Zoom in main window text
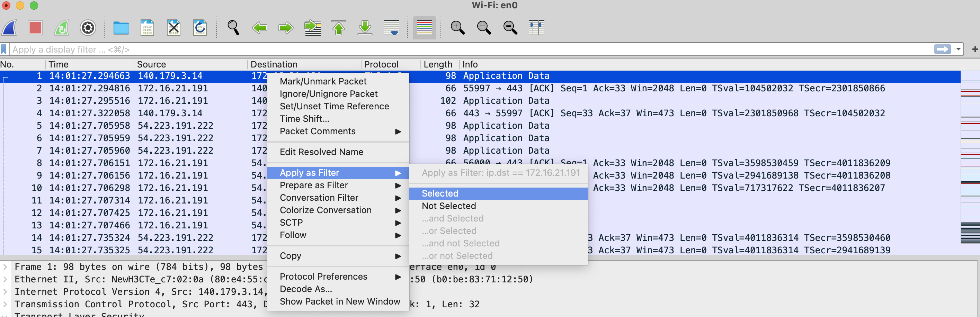 coord(458,27)
